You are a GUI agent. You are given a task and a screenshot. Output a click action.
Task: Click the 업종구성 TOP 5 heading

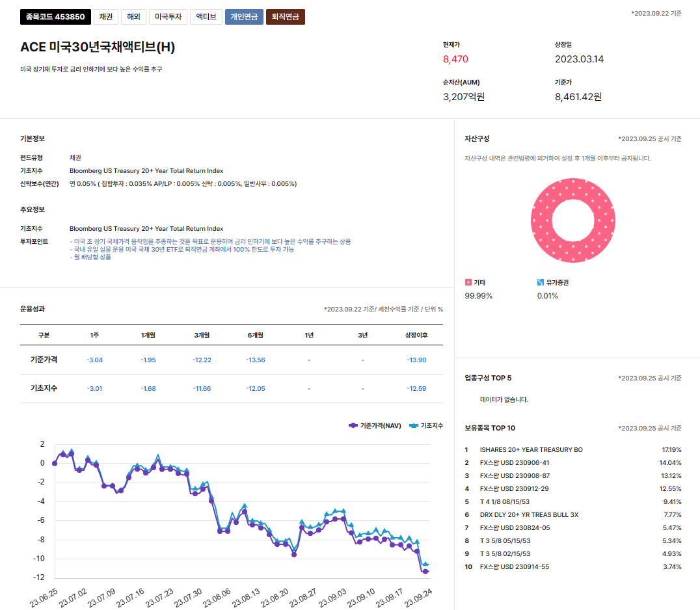coord(488,378)
